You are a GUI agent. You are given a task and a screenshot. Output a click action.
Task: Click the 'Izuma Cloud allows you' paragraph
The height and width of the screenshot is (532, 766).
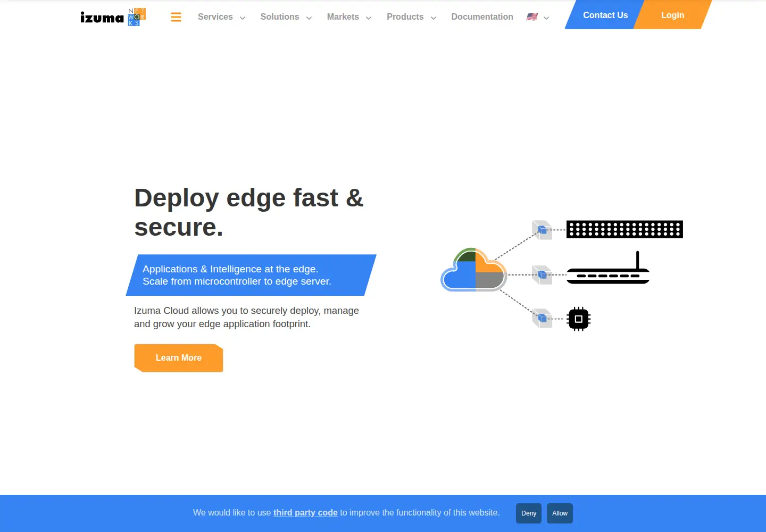point(246,317)
